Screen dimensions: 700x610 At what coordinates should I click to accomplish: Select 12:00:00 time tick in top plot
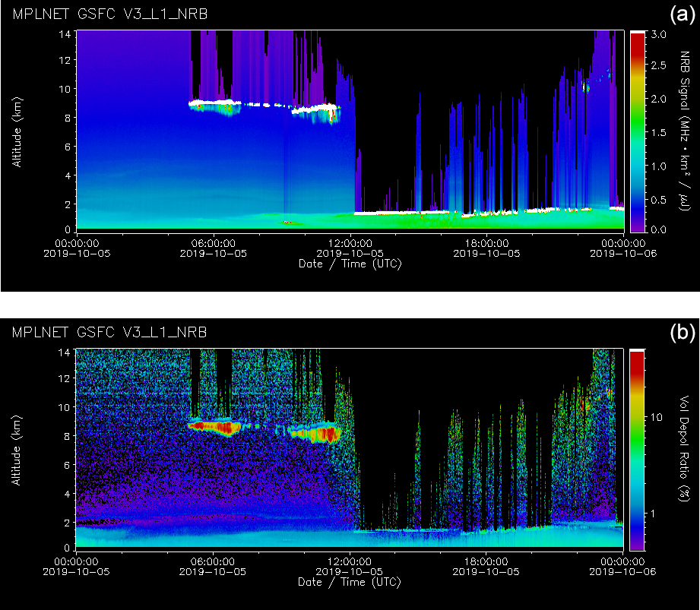(x=349, y=243)
